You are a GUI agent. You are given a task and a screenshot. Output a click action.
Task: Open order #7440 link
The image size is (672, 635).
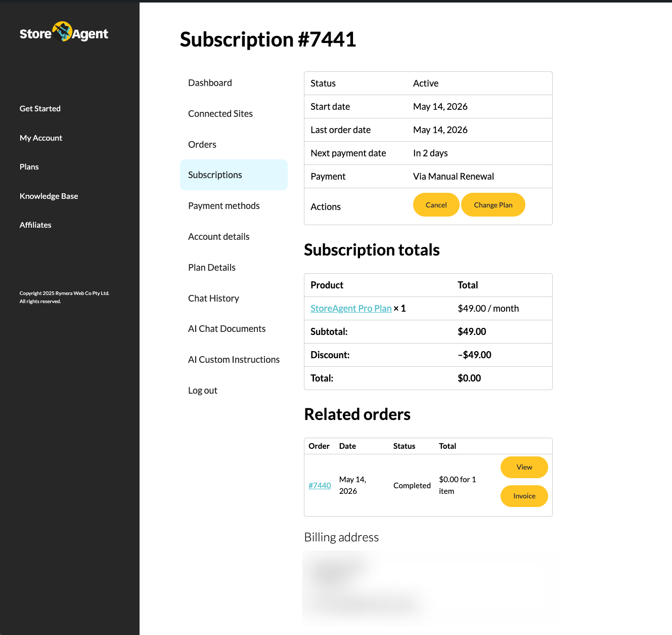click(320, 485)
